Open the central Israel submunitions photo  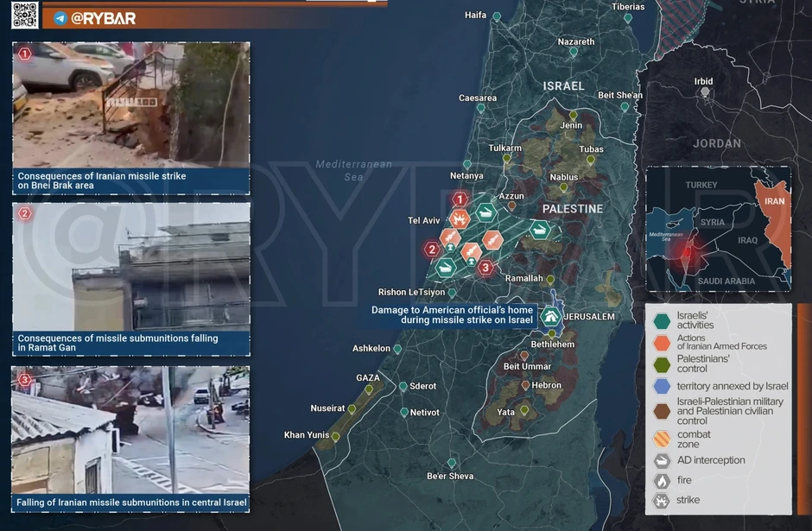point(130,430)
